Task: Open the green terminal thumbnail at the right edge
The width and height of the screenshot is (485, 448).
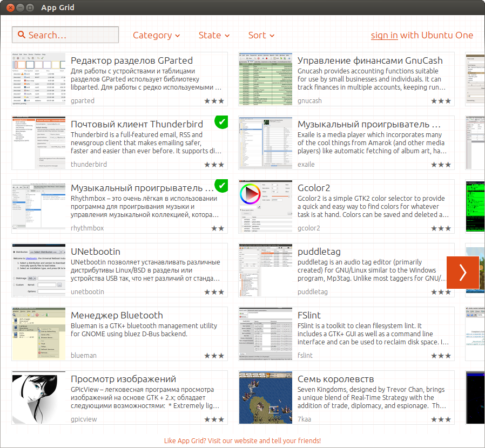Action: coord(475,207)
